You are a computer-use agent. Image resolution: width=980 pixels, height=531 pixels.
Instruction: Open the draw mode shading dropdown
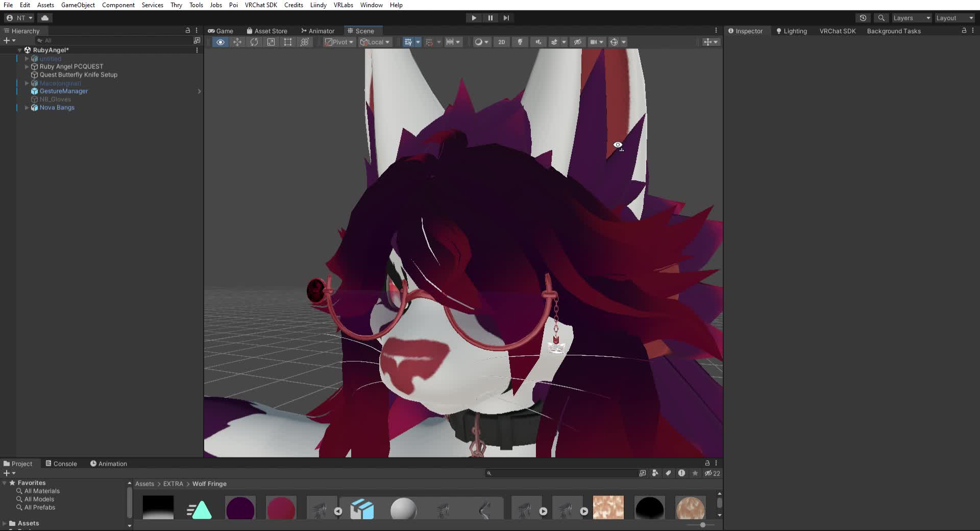pos(481,42)
